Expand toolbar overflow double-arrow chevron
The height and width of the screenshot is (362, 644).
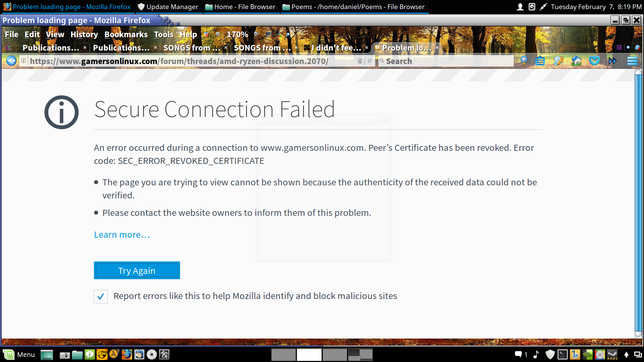click(x=612, y=61)
